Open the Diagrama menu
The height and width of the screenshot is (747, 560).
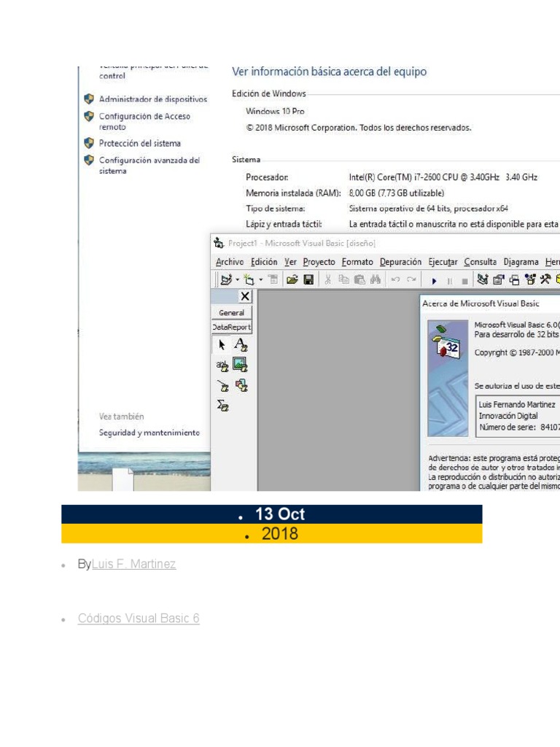521,262
